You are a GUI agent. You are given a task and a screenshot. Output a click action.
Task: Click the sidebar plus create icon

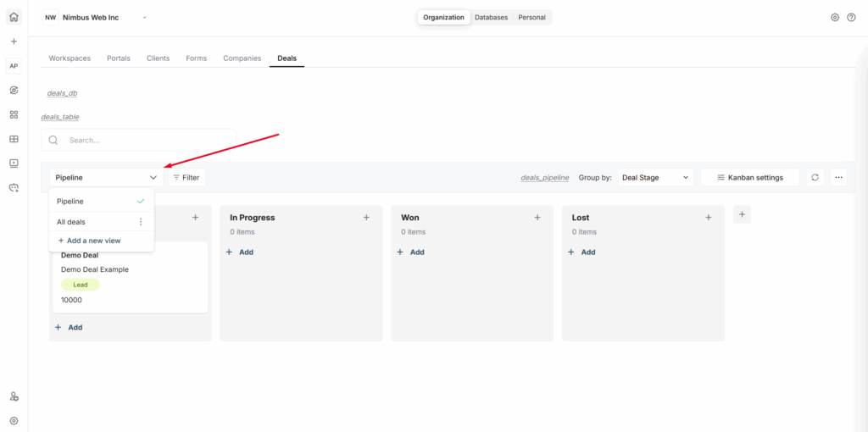14,42
